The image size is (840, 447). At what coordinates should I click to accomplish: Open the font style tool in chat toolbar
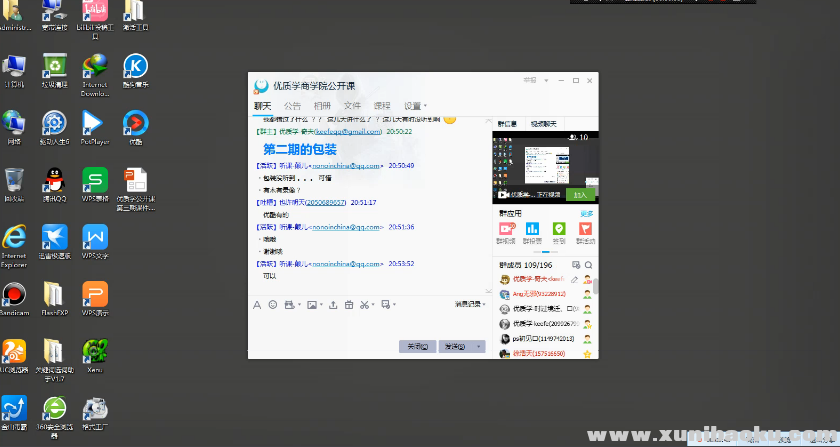pos(257,304)
